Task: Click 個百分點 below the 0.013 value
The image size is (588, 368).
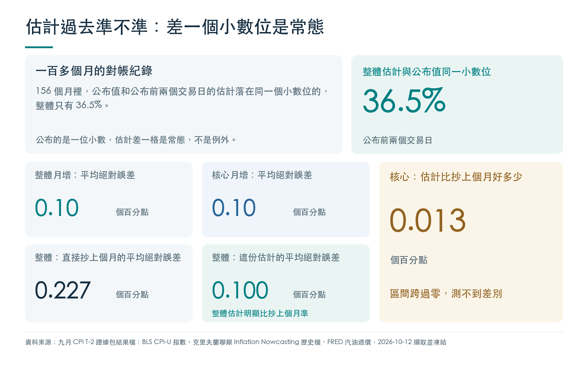Action: [x=409, y=260]
